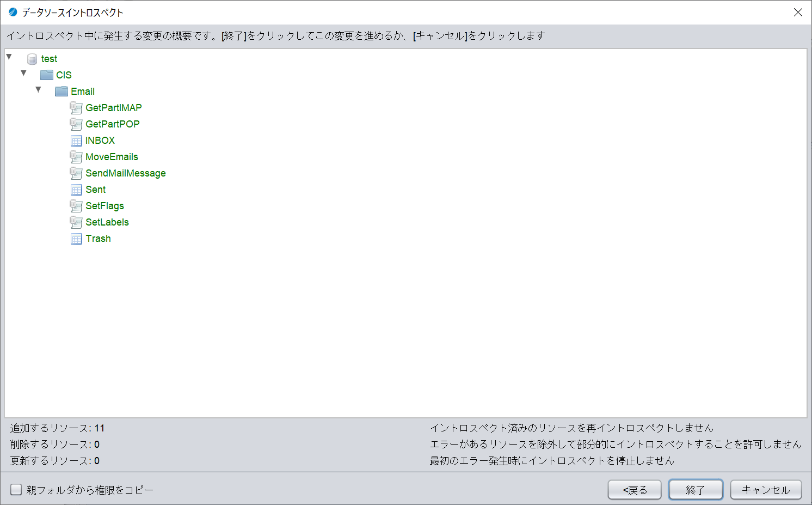Click the キャンセル button

coord(766,490)
